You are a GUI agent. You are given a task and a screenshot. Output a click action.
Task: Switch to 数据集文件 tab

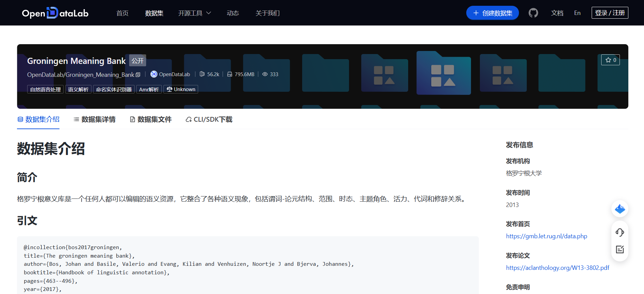151,119
